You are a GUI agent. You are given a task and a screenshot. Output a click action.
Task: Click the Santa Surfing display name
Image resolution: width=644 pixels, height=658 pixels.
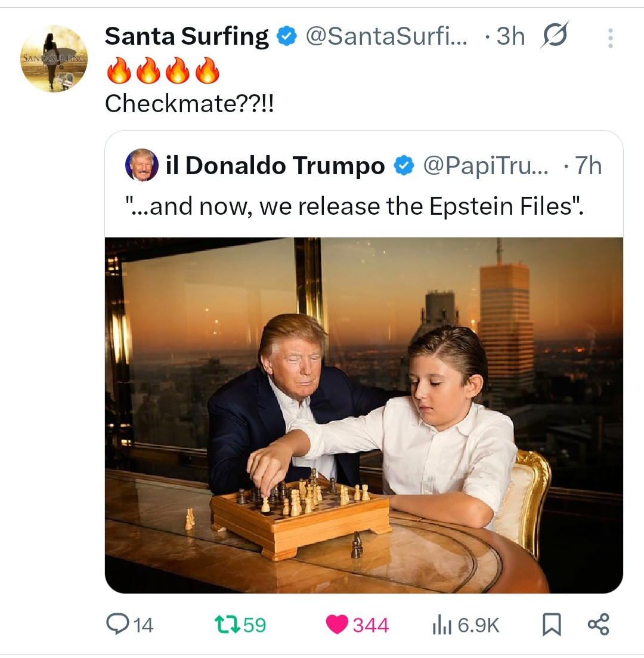[x=186, y=36]
